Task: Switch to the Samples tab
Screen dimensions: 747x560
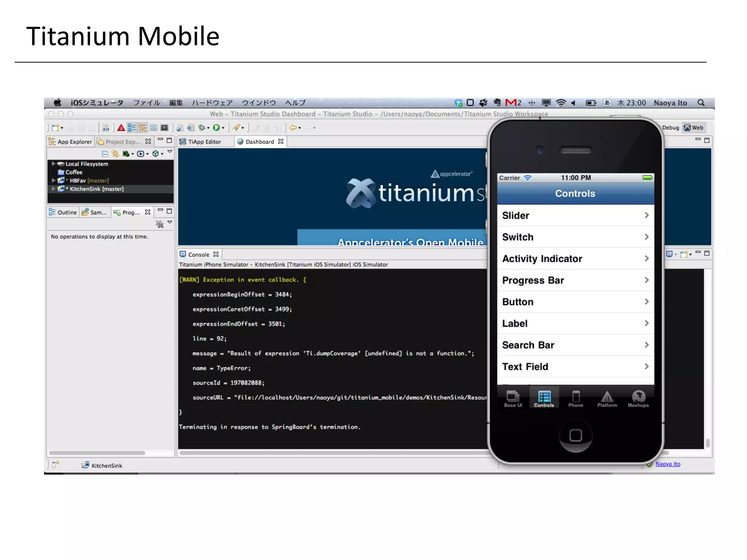Action: (94, 212)
